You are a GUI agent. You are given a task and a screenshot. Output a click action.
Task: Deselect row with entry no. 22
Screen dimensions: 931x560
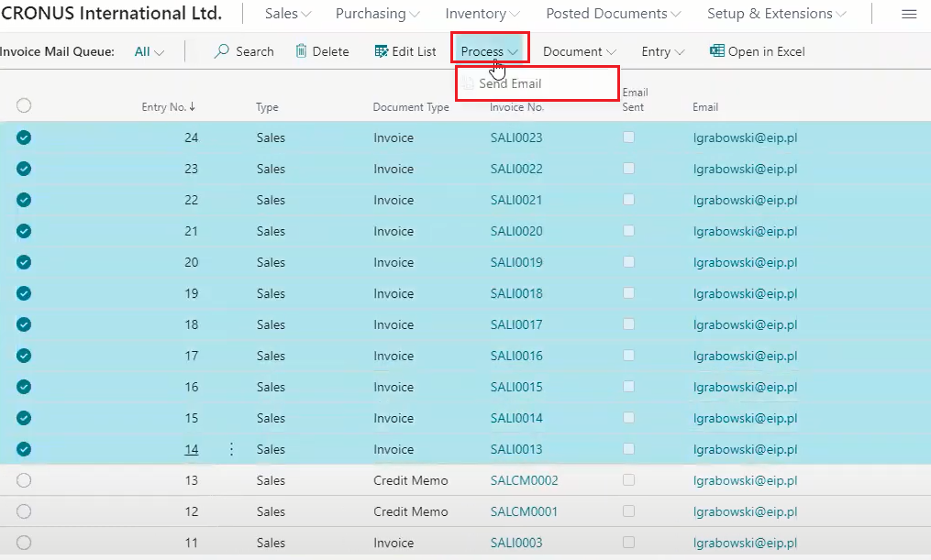pyautogui.click(x=24, y=200)
